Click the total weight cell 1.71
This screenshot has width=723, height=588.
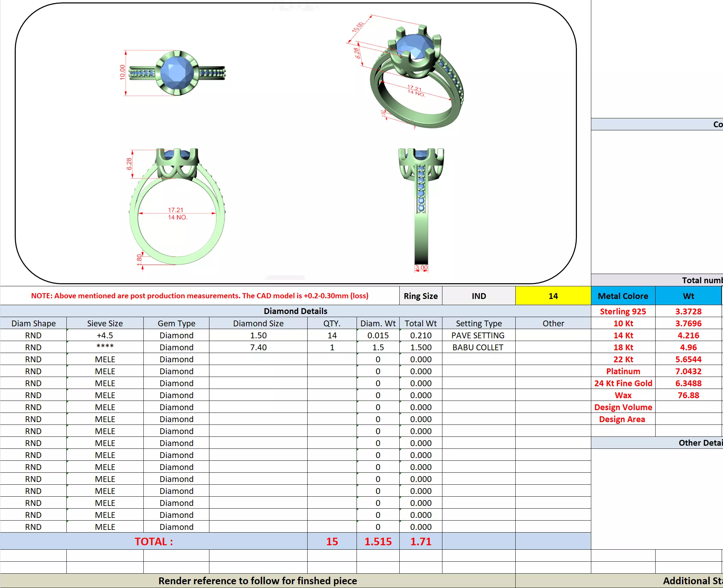click(421, 541)
